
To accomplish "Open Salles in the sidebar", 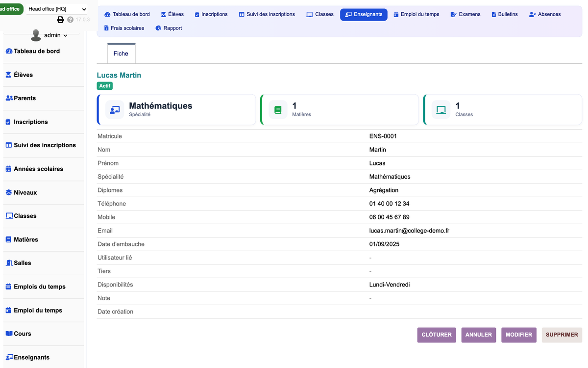I will pos(22,263).
